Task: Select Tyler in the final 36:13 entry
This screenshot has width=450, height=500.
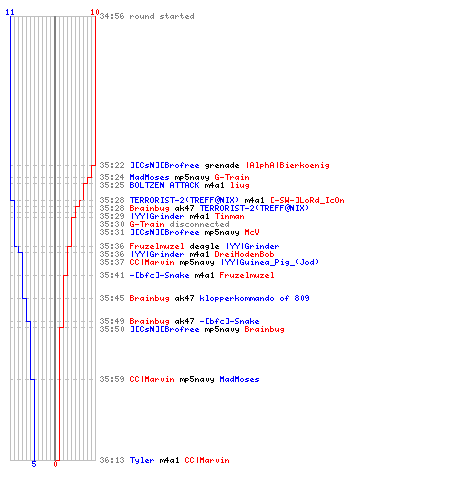Action: (142, 460)
